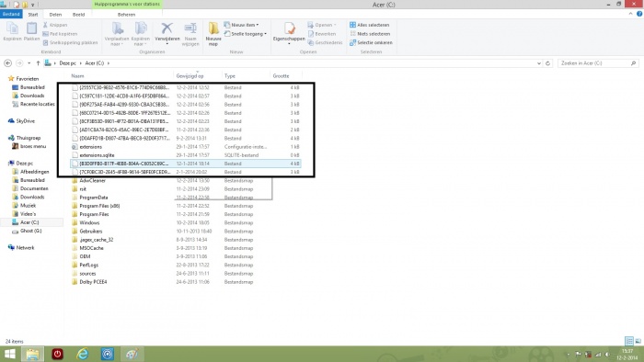Open the red power icon taskbar app
This screenshot has height=362, width=644.
57,354
